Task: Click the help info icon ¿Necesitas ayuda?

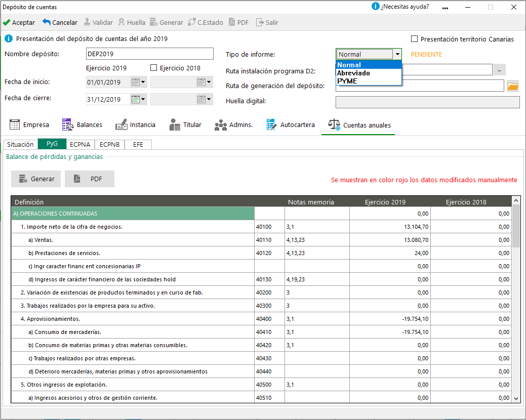Action: (375, 7)
